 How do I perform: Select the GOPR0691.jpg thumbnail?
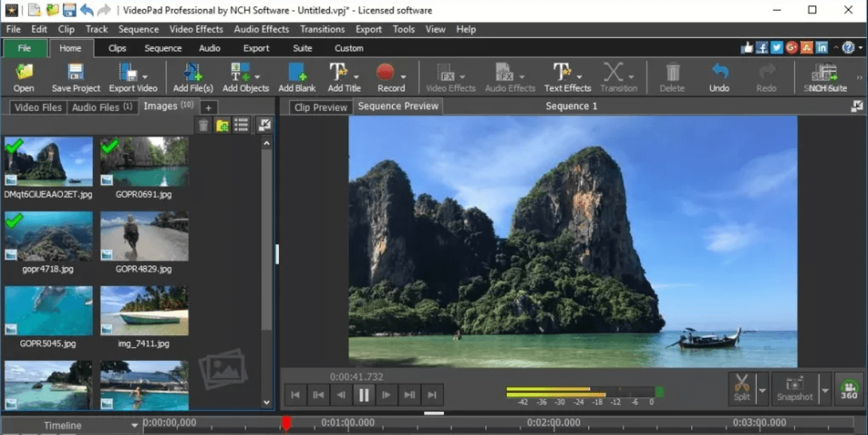pos(144,162)
